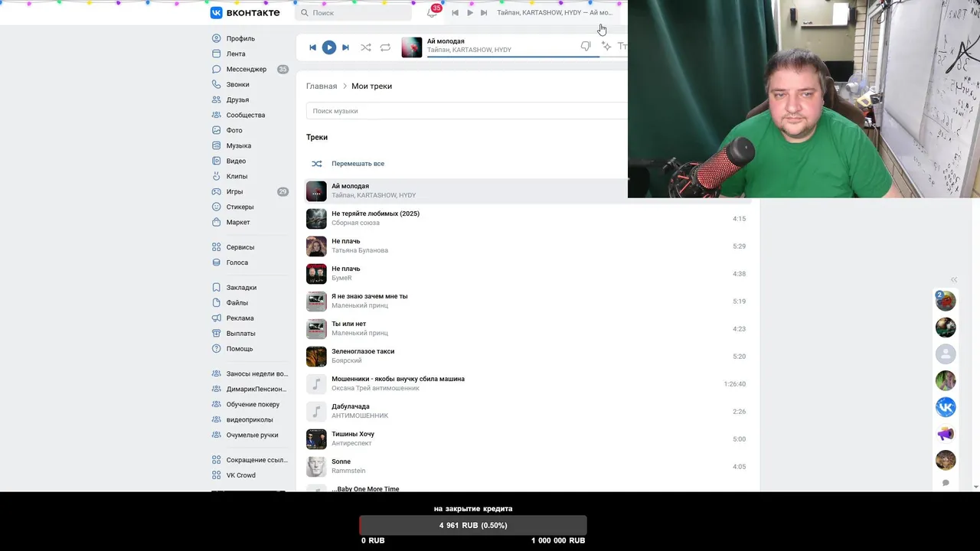Click previous track in top header mini-player

point(456,12)
